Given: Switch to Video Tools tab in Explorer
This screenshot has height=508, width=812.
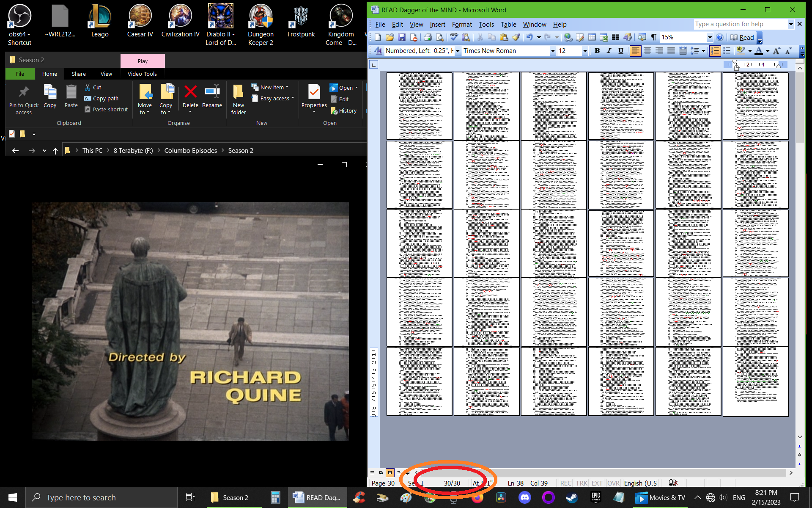Looking at the screenshot, I should (142, 74).
